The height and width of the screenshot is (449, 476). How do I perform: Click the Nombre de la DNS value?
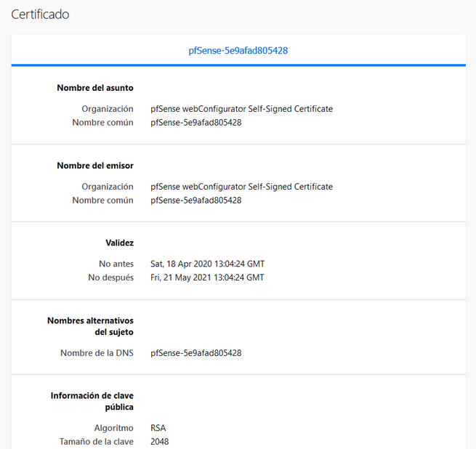(196, 353)
